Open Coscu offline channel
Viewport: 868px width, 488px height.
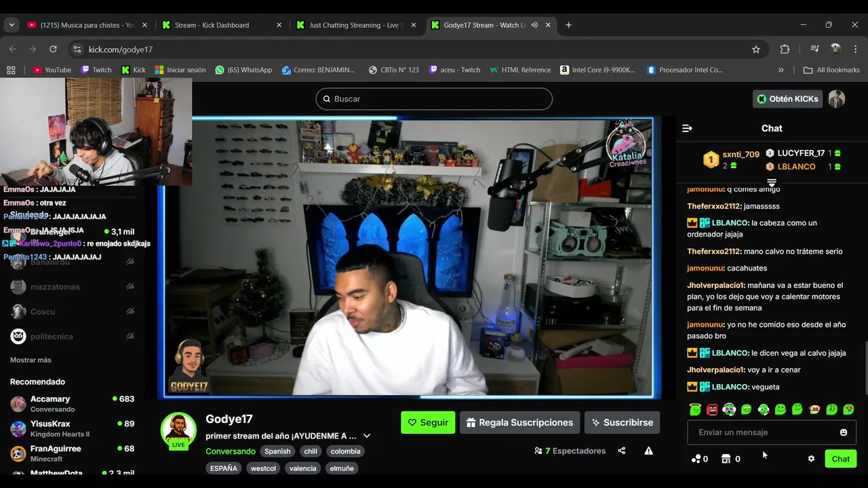pyautogui.click(x=72, y=312)
